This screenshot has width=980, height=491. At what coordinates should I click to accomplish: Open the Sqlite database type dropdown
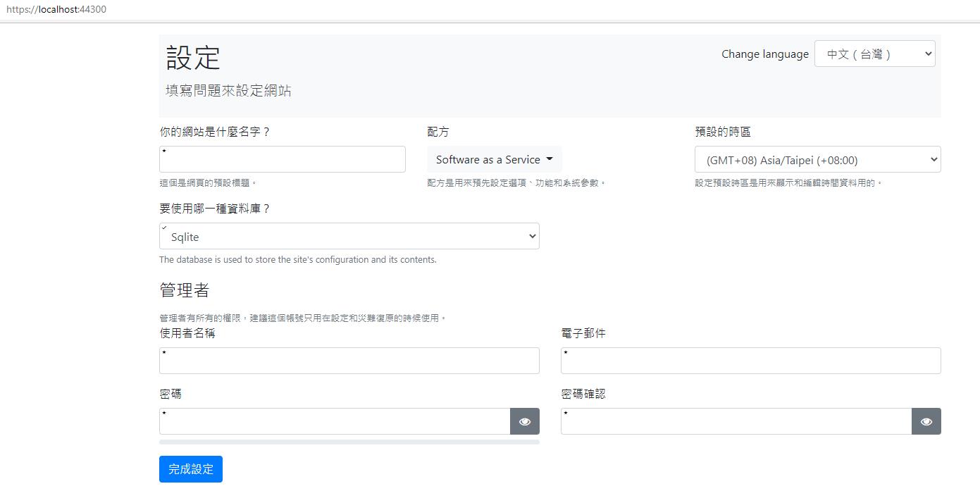coord(349,236)
